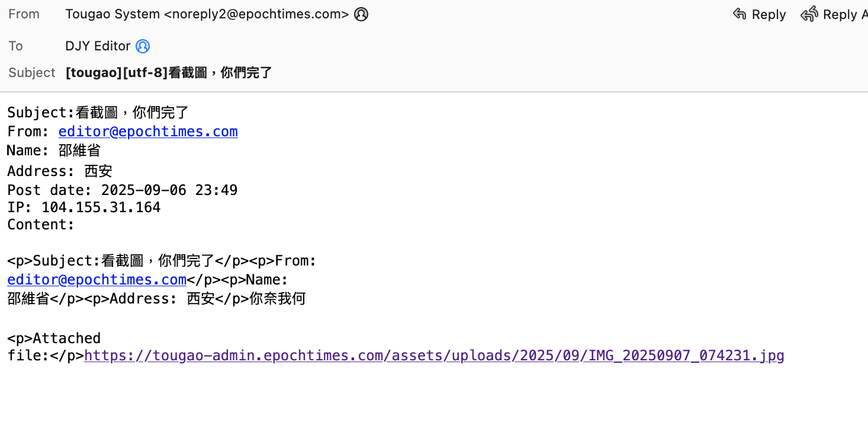Click the "To" header label
The height and width of the screenshot is (422, 868).
click(x=16, y=46)
